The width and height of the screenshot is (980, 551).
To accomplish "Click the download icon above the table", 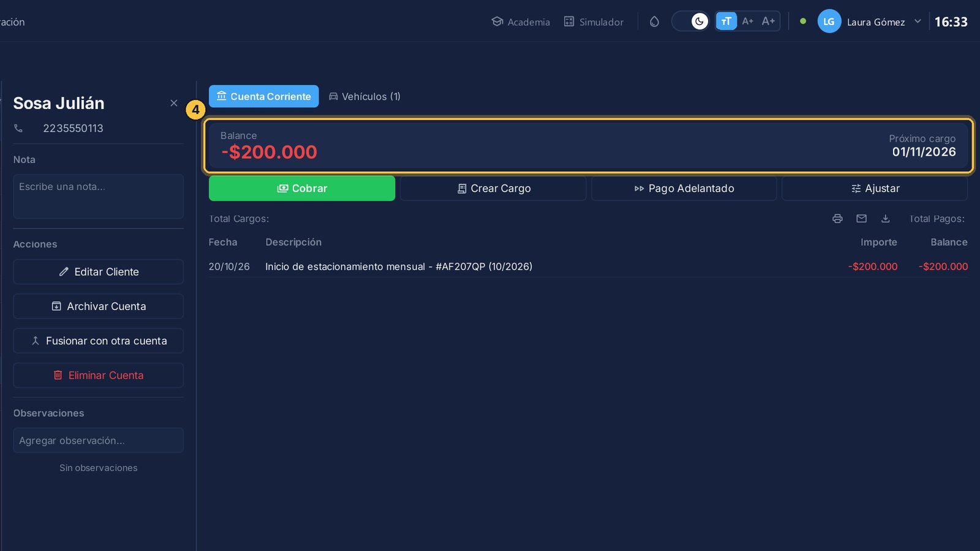I will (885, 218).
